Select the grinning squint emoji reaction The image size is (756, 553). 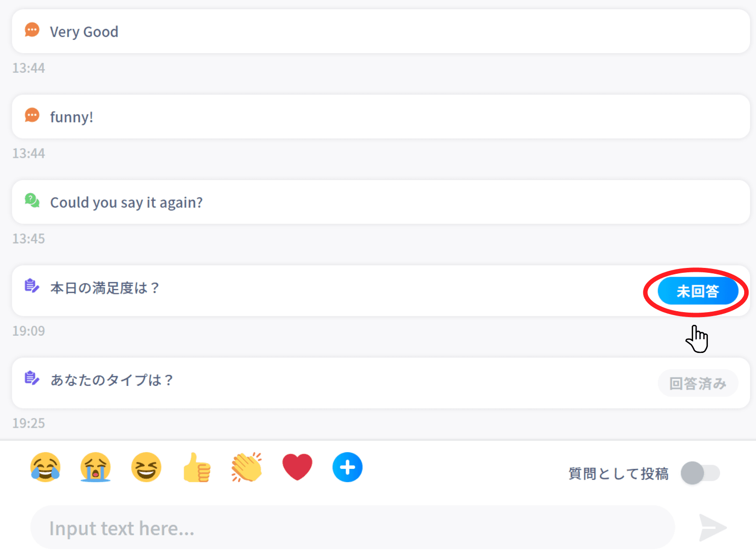point(145,467)
